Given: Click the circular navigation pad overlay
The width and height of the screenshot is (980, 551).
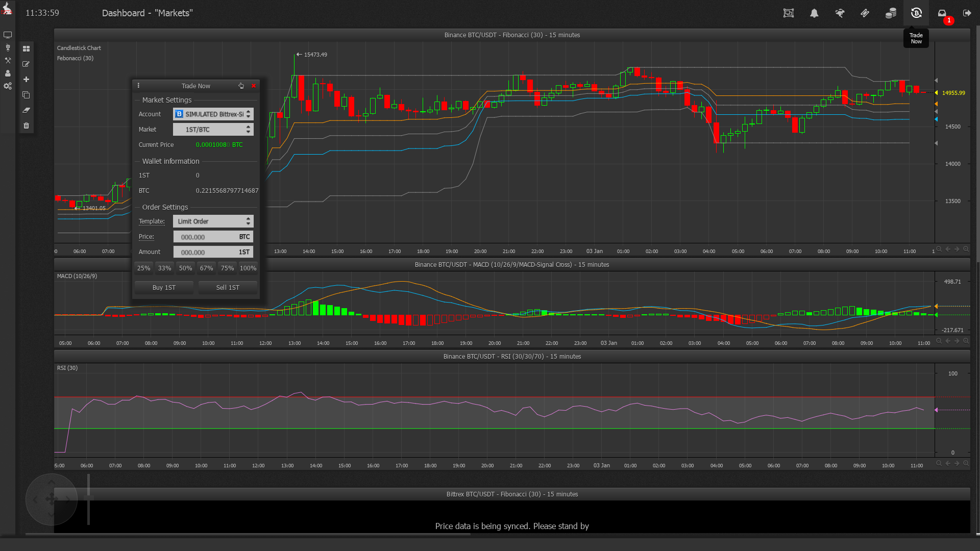Looking at the screenshot, I should (52, 499).
